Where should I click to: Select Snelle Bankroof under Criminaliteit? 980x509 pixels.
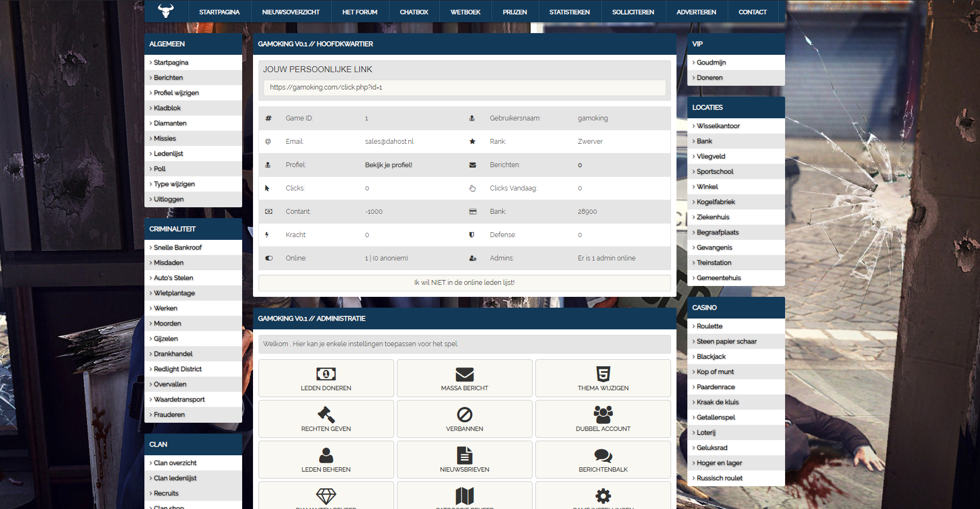click(x=178, y=247)
